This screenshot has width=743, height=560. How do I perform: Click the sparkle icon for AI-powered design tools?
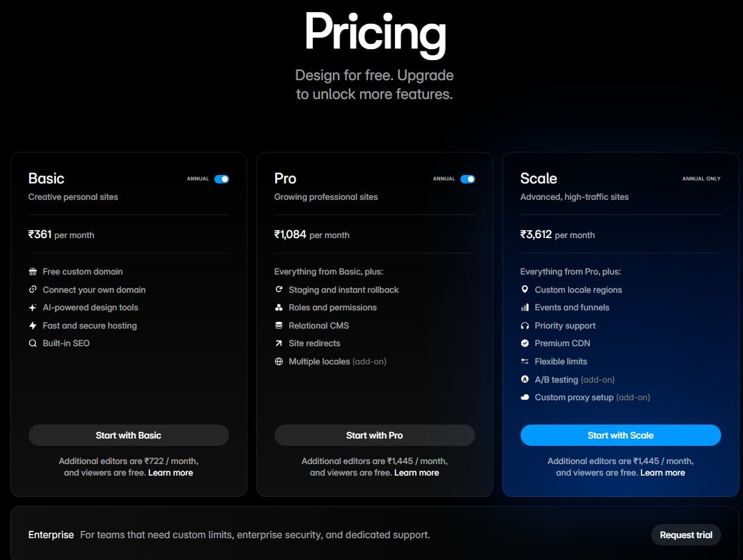click(x=33, y=307)
